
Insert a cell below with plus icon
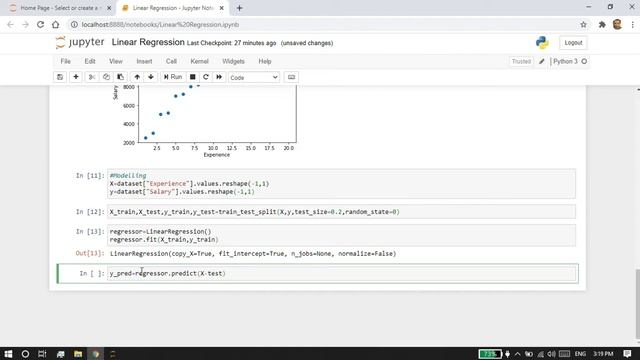pyautogui.click(x=76, y=77)
